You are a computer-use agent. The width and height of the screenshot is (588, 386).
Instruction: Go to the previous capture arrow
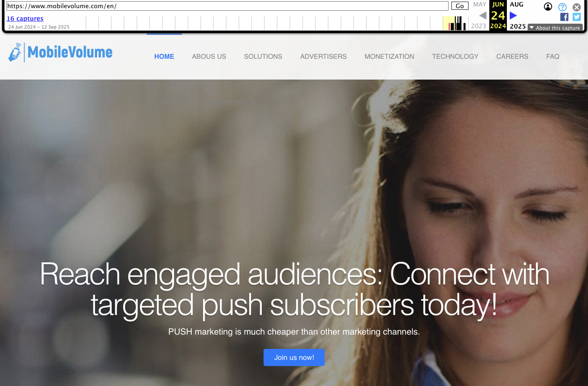point(483,16)
